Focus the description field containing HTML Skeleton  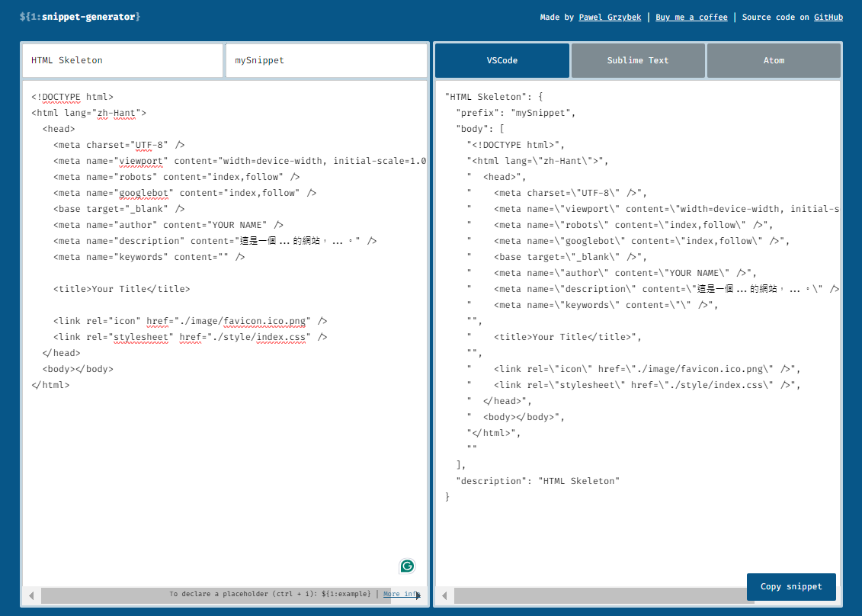tap(123, 60)
